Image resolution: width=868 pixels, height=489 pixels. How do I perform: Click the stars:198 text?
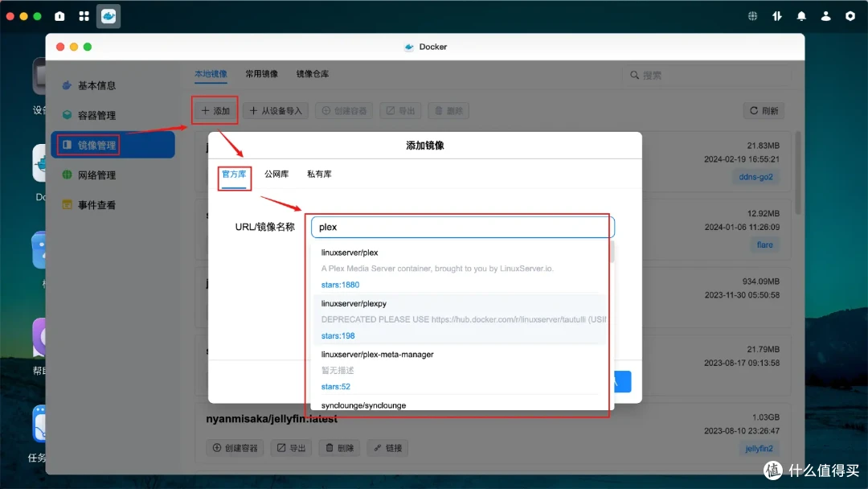point(338,335)
